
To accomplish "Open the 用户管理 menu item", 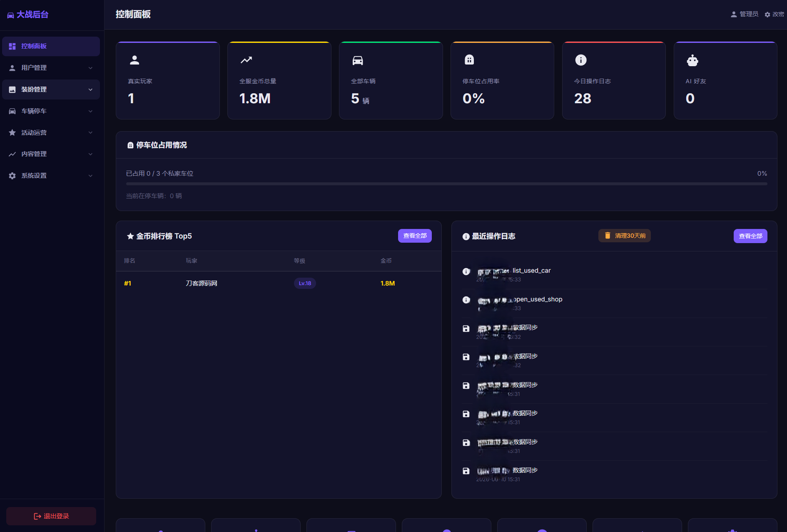I will (51, 68).
